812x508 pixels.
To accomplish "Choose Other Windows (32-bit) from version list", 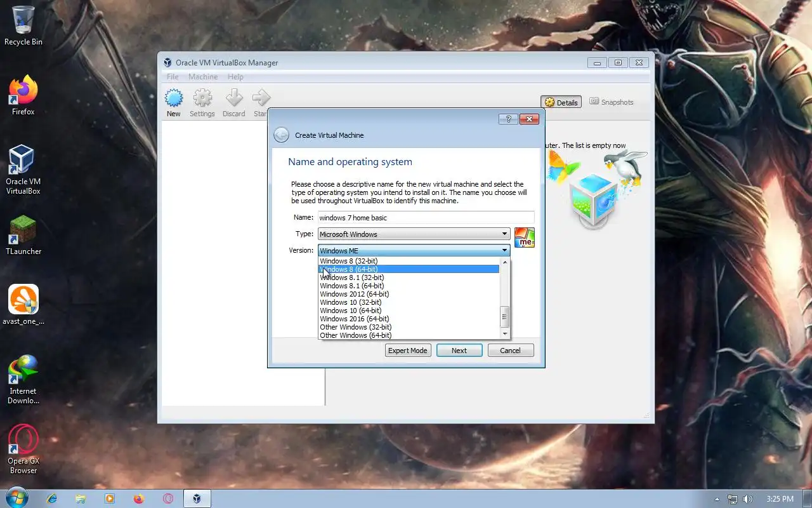I will pyautogui.click(x=409, y=327).
